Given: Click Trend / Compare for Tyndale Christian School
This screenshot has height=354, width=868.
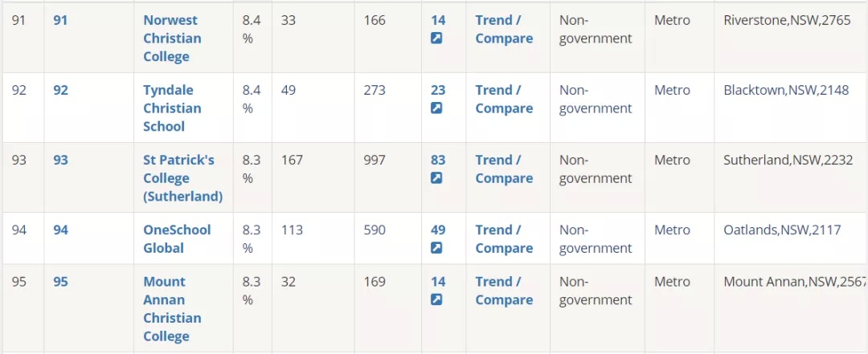Looking at the screenshot, I should click(504, 99).
